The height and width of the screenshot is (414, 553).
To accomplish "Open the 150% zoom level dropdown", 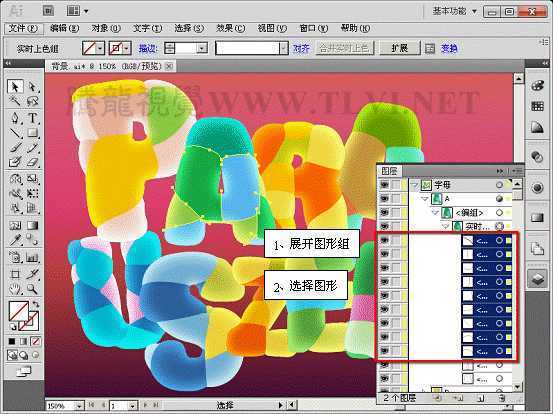I will point(80,406).
